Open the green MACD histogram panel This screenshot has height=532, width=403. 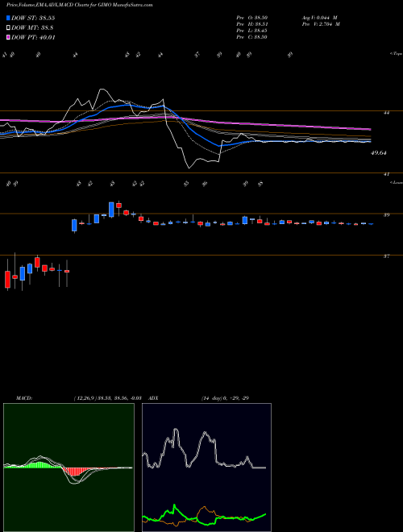[69, 468]
